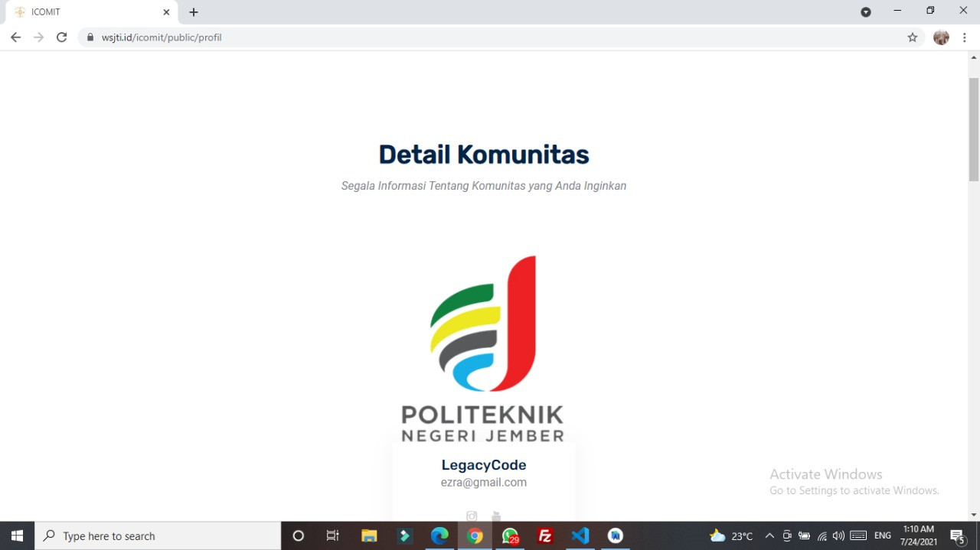Click the page vertical scrollbar thumb

pos(974,129)
